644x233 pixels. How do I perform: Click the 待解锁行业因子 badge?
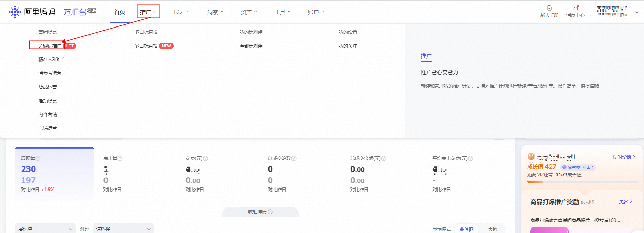(x=578, y=167)
